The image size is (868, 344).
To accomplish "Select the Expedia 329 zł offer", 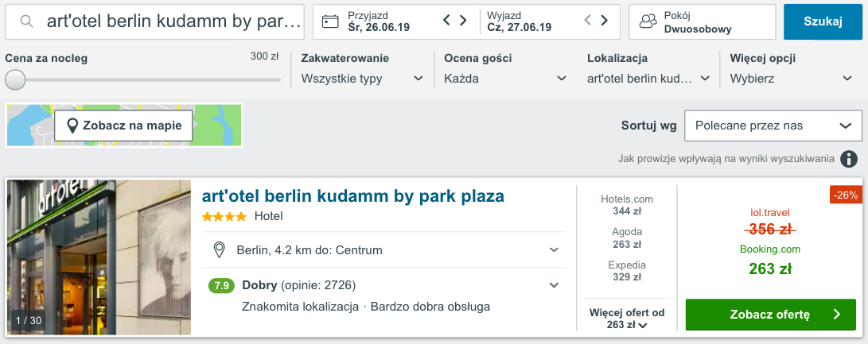I will coord(627,271).
